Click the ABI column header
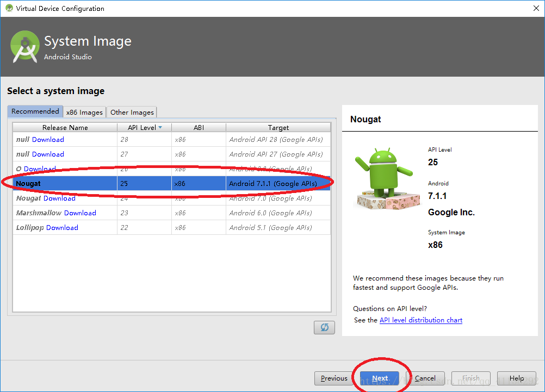Viewport: 545px width, 392px height. [199, 128]
